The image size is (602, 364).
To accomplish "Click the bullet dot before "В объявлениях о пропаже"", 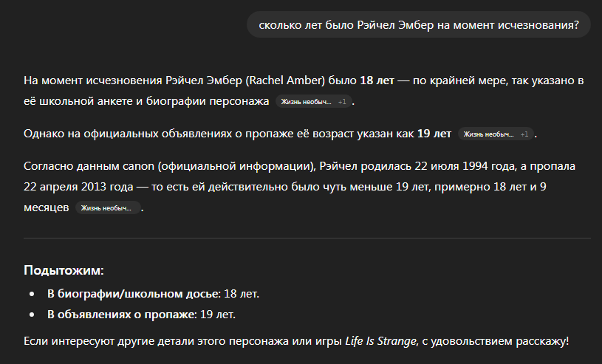I will pos(32,315).
